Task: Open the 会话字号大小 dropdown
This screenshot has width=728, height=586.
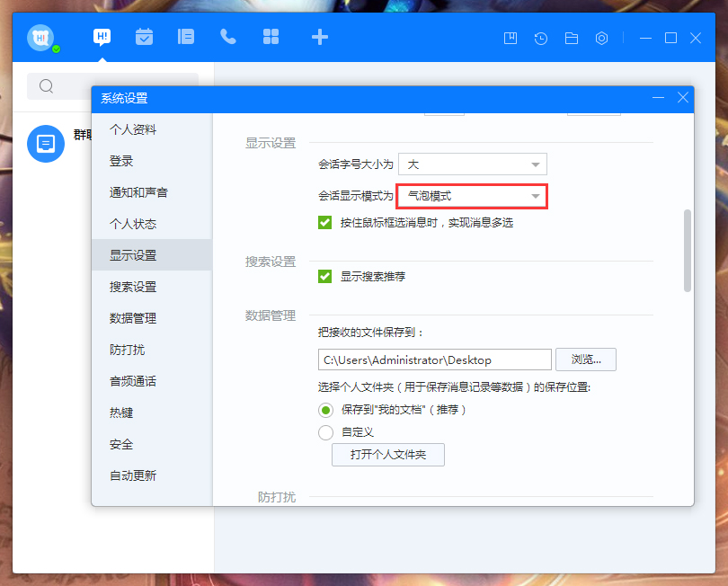Action: click(x=472, y=164)
